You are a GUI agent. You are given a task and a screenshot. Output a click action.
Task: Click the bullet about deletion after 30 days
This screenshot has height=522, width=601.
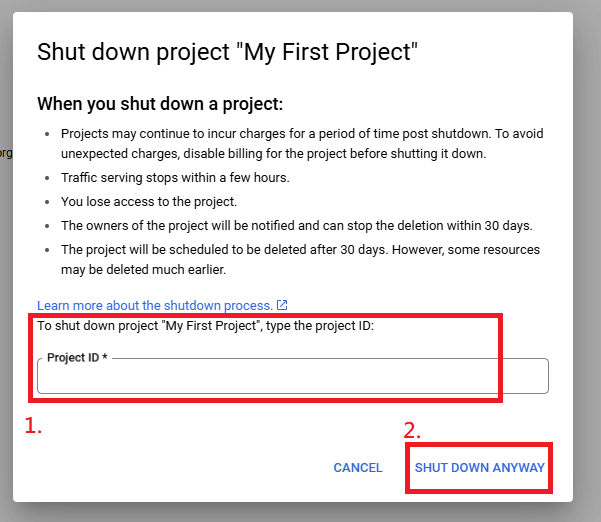tap(300, 249)
